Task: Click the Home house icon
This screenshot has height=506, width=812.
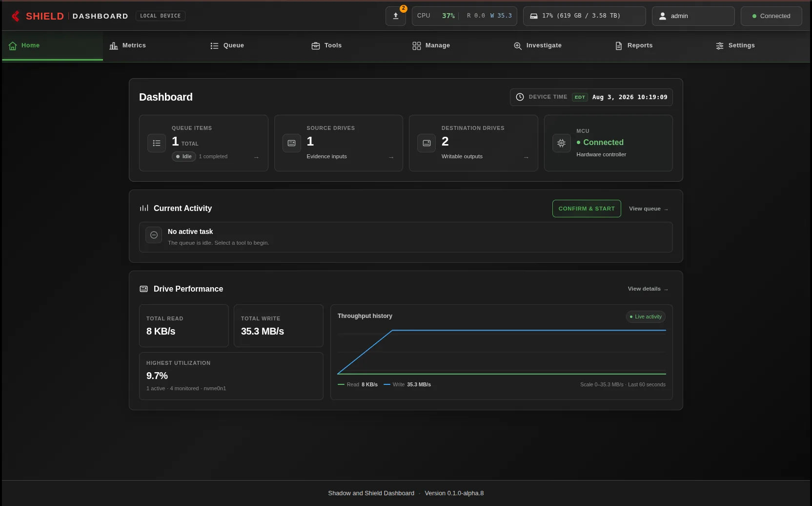Action: click(x=13, y=45)
